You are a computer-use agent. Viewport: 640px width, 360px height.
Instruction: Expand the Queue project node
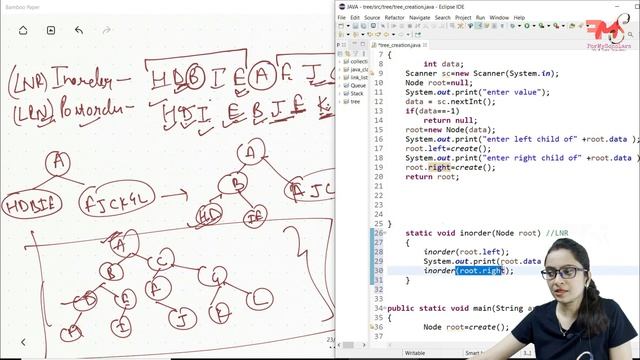click(x=340, y=86)
